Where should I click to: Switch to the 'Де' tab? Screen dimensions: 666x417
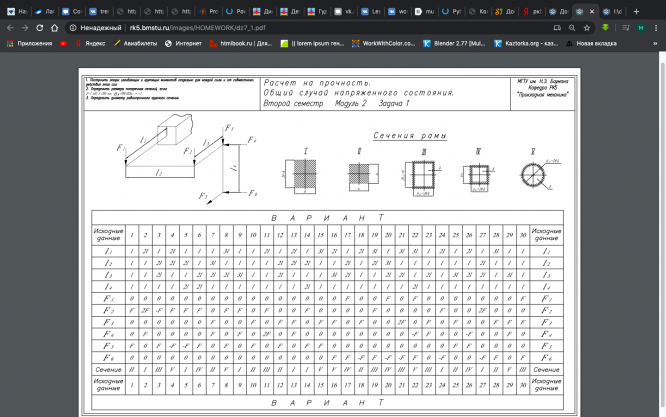[290, 11]
